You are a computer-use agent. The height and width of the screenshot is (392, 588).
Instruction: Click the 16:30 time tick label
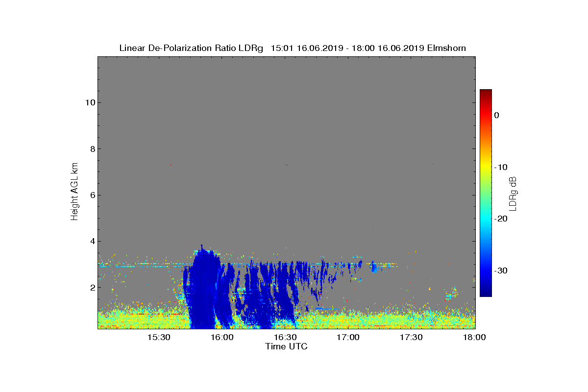(285, 338)
